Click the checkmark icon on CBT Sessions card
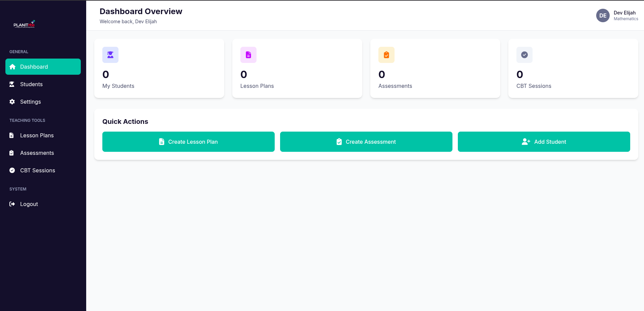The width and height of the screenshot is (644, 311). click(524, 55)
